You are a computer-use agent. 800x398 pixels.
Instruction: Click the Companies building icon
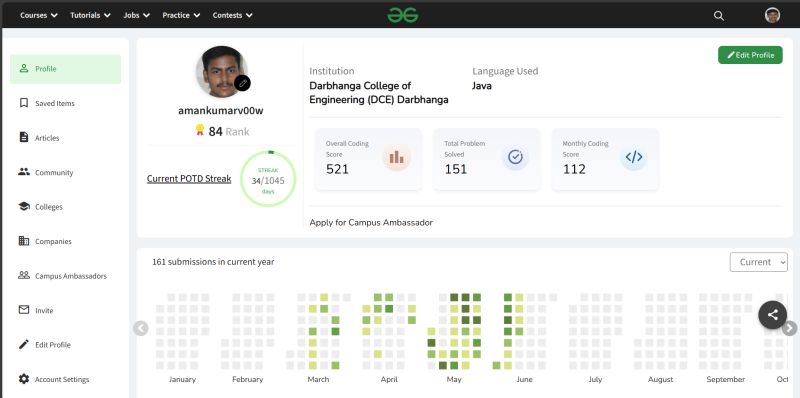23,241
